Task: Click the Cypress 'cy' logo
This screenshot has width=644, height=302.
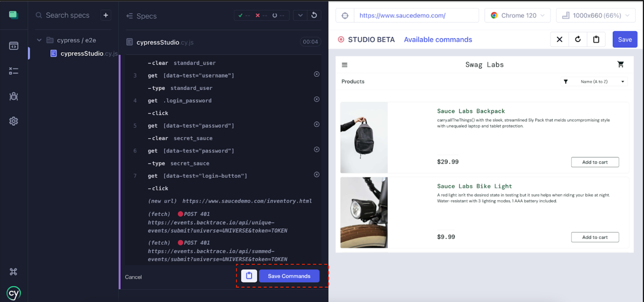Action: pyautogui.click(x=14, y=293)
